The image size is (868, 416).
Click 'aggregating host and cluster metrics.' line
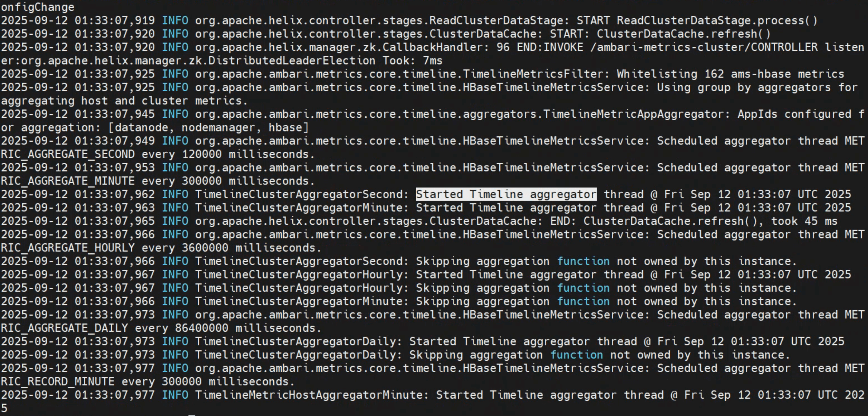click(x=124, y=101)
